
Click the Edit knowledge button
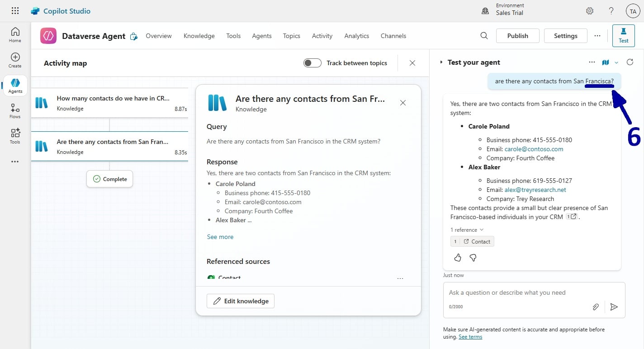point(241,301)
